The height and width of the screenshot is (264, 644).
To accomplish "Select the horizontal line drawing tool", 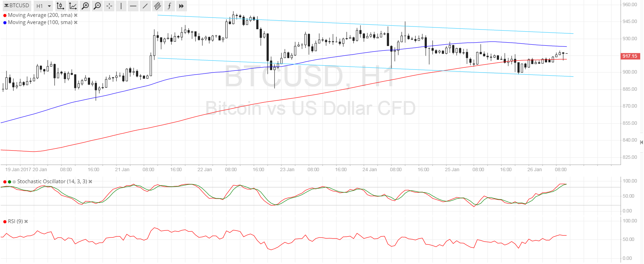I will [x=133, y=6].
